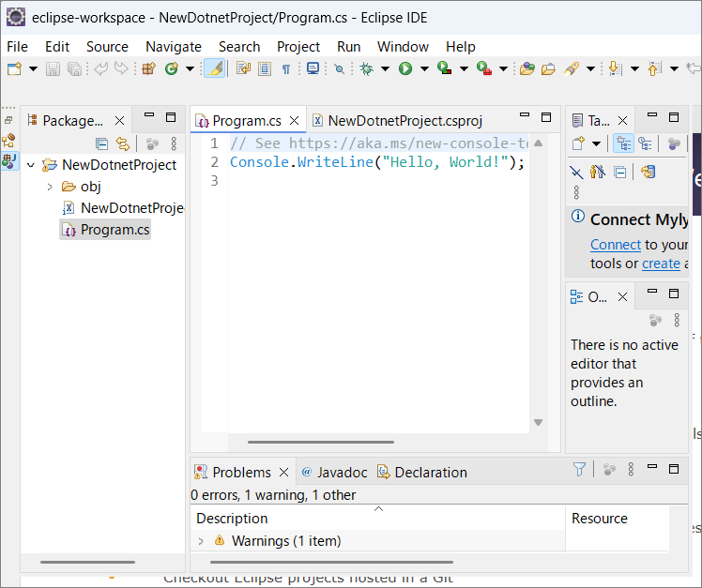Toggle Block Selection mode
This screenshot has height=588, width=702.
[x=265, y=68]
